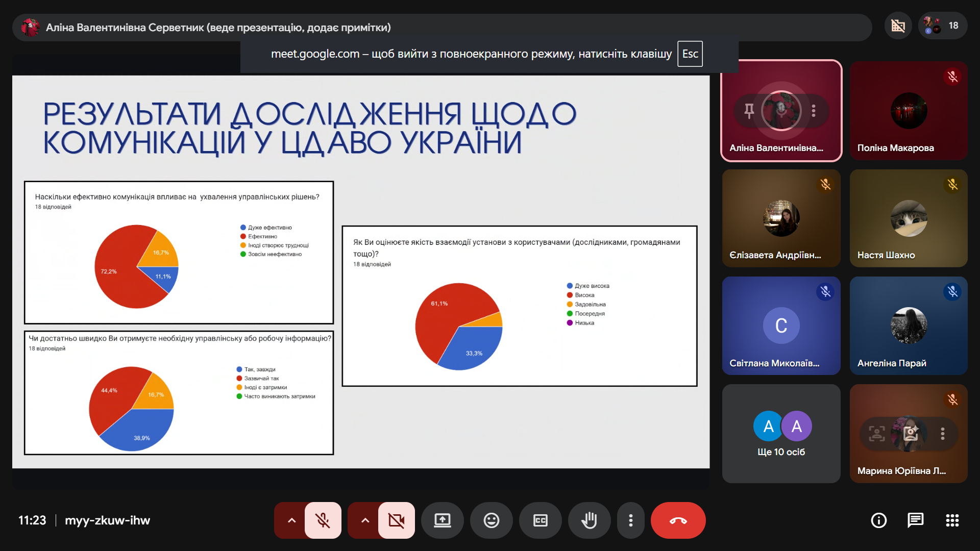Leave the call with red hang-up button
980x551 pixels.
point(678,520)
